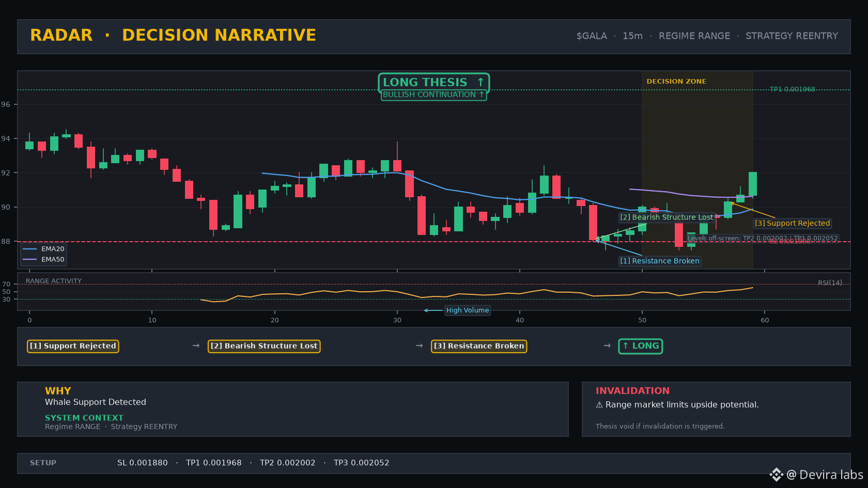This screenshot has height=488, width=868.
Task: Select the [1] Support Rejected step box
Action: 73,346
